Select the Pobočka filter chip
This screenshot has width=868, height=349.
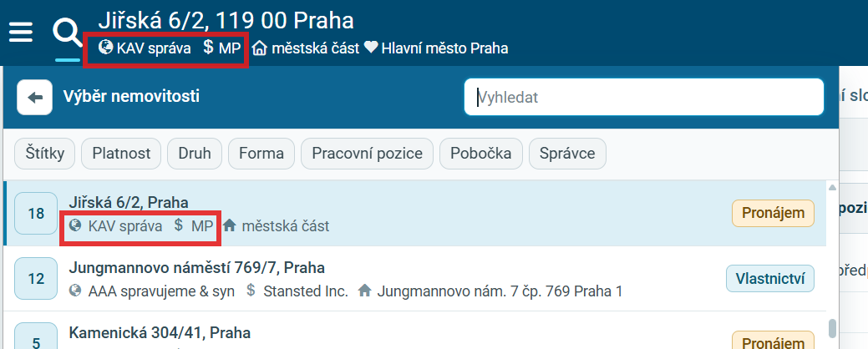pos(481,153)
